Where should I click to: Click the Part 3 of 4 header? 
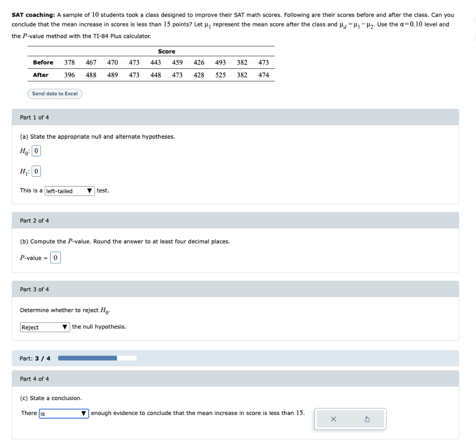pos(34,289)
